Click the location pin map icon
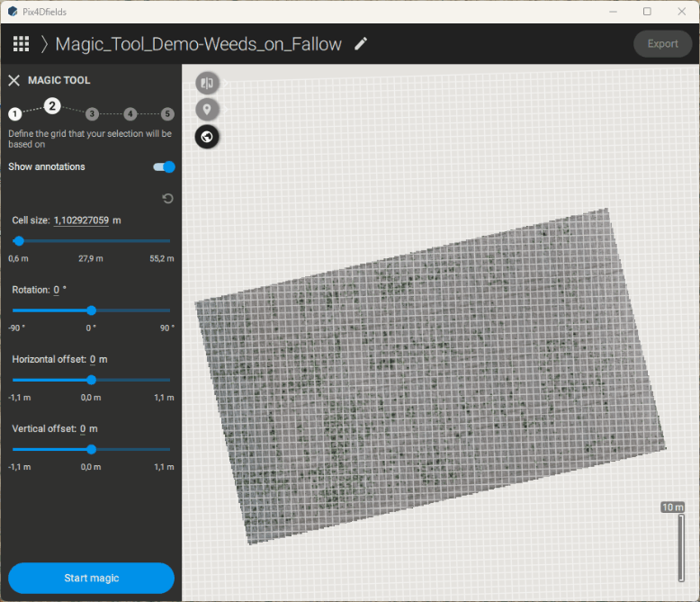Image resolution: width=700 pixels, height=602 pixels. coord(207,110)
